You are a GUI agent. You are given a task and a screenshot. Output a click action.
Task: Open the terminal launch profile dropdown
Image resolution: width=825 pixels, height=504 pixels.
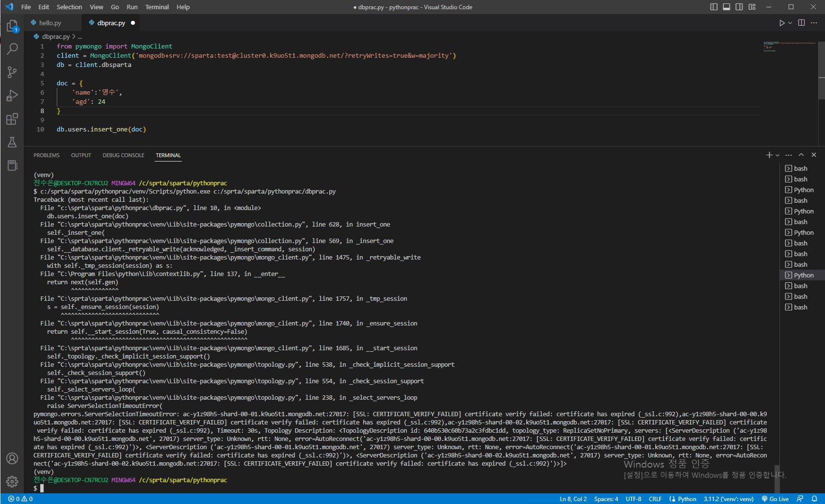777,155
